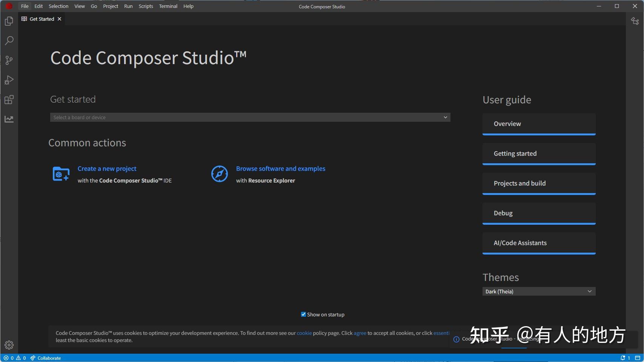Open the Go menu
Image resolution: width=644 pixels, height=362 pixels.
coord(94,6)
